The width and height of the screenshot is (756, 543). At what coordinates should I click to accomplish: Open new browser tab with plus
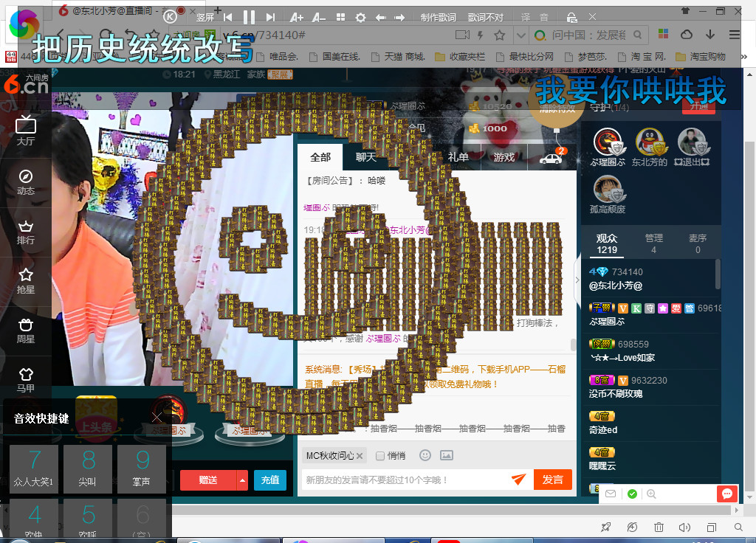click(218, 10)
